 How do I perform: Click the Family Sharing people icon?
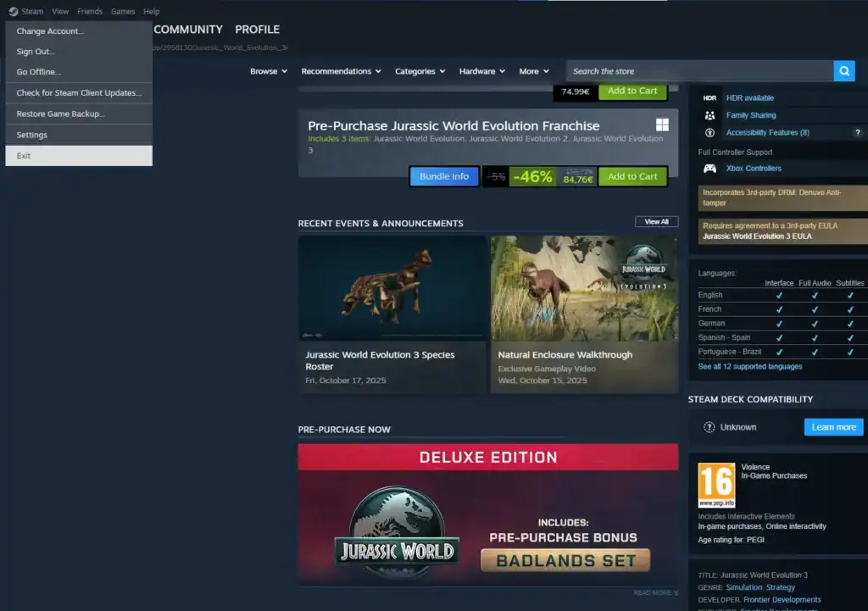coord(709,115)
